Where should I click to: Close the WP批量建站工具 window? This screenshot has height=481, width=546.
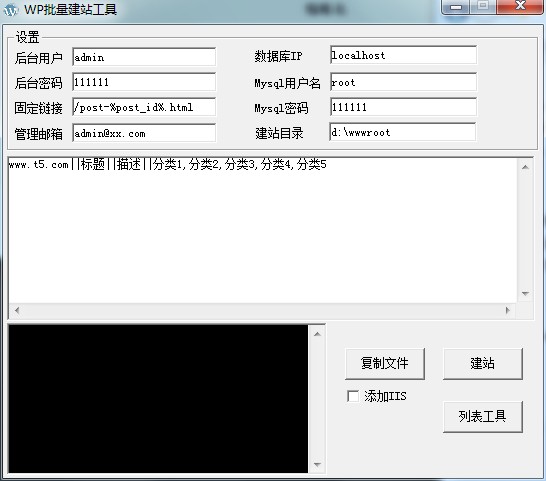tap(520, 6)
